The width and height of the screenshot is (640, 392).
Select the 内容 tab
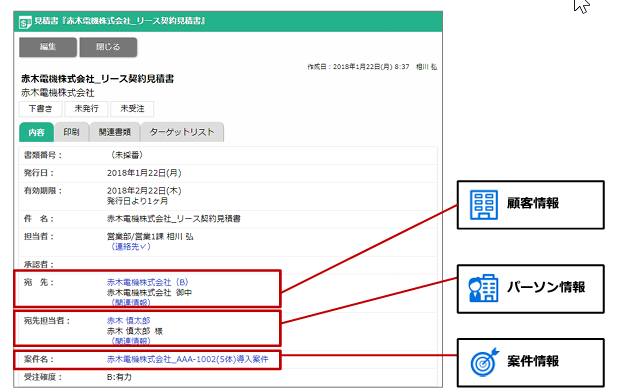(36, 132)
